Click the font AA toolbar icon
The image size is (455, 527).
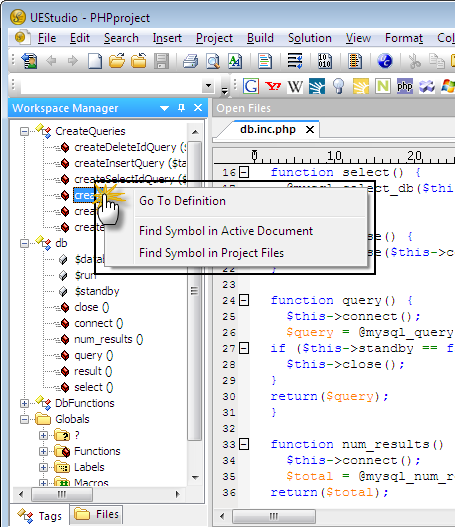coord(235,61)
